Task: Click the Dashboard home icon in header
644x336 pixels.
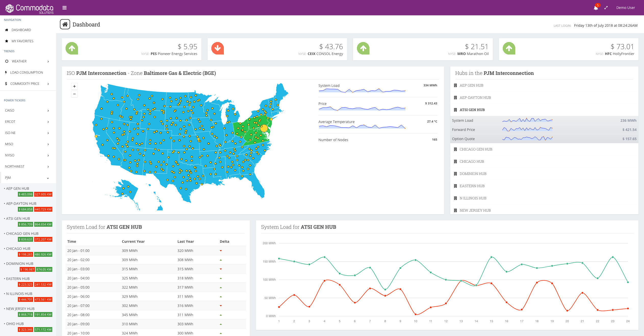Action: click(x=65, y=24)
